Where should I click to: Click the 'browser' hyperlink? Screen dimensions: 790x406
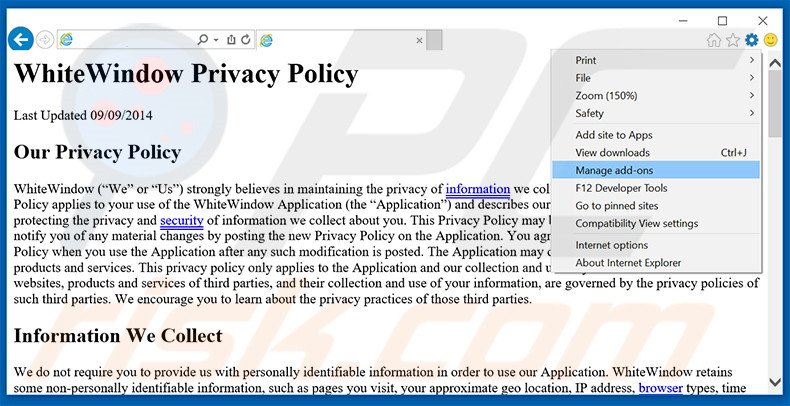pos(661,388)
